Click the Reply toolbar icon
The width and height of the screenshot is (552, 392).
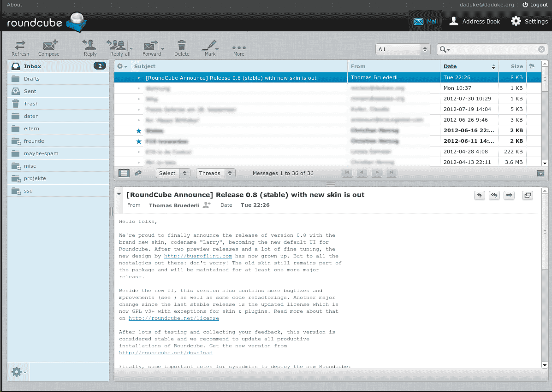click(90, 47)
